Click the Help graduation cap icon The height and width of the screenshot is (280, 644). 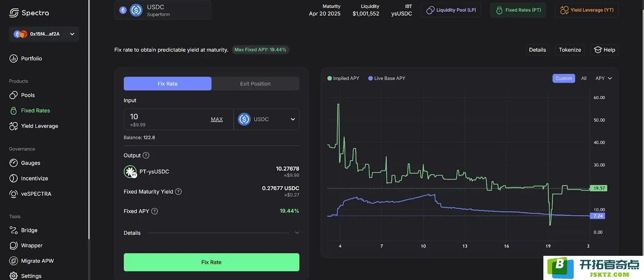coord(598,50)
